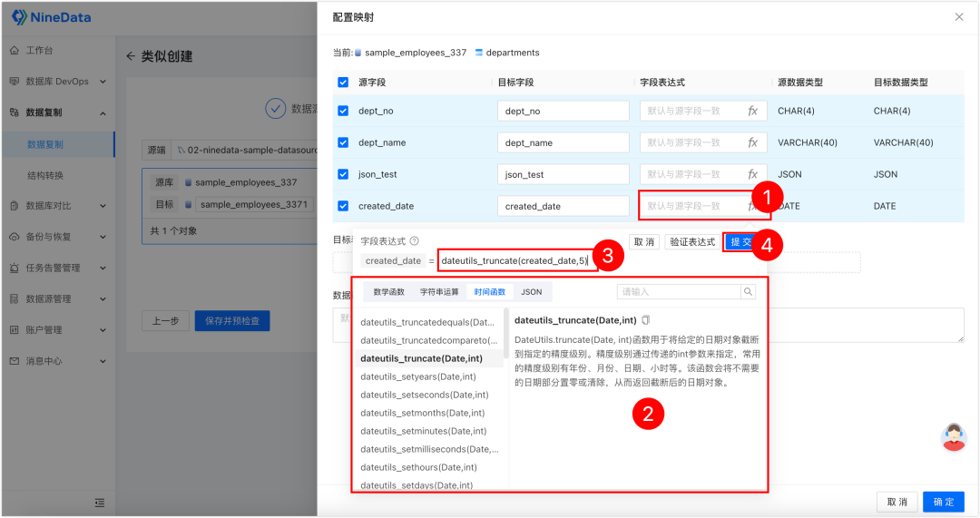Click the 保存并预检查 button

point(232,320)
